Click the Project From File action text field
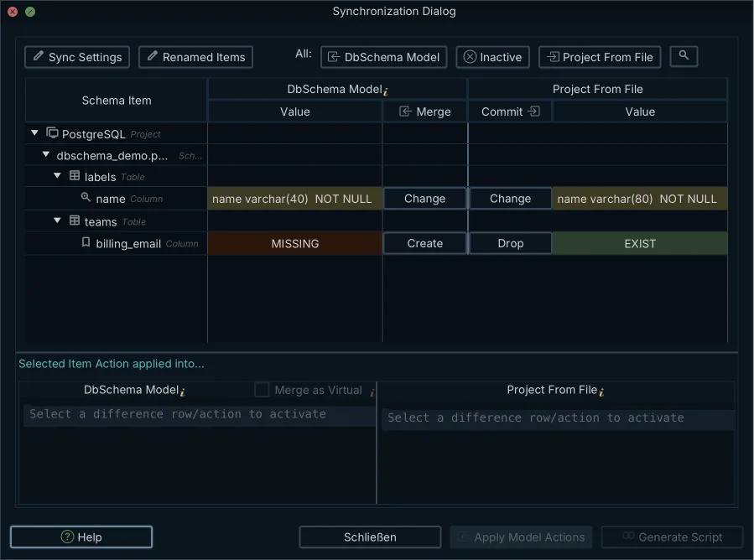The width and height of the screenshot is (754, 560). point(558,418)
